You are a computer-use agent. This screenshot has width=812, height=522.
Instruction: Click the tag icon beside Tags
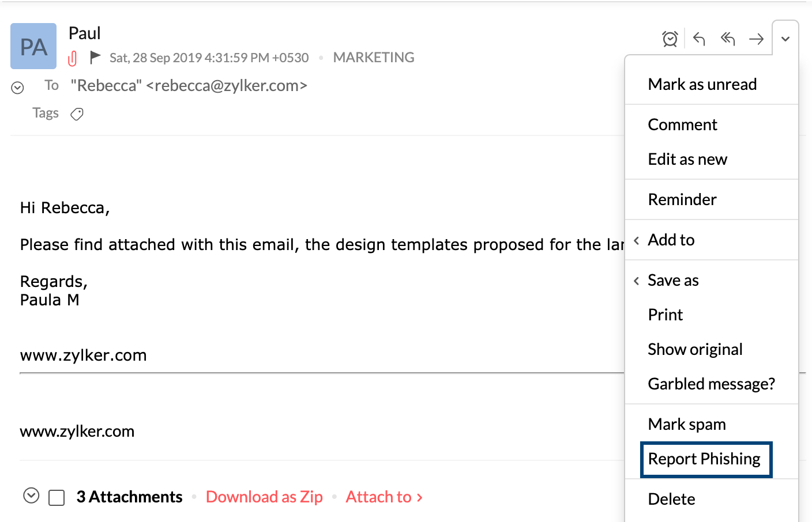tap(77, 114)
